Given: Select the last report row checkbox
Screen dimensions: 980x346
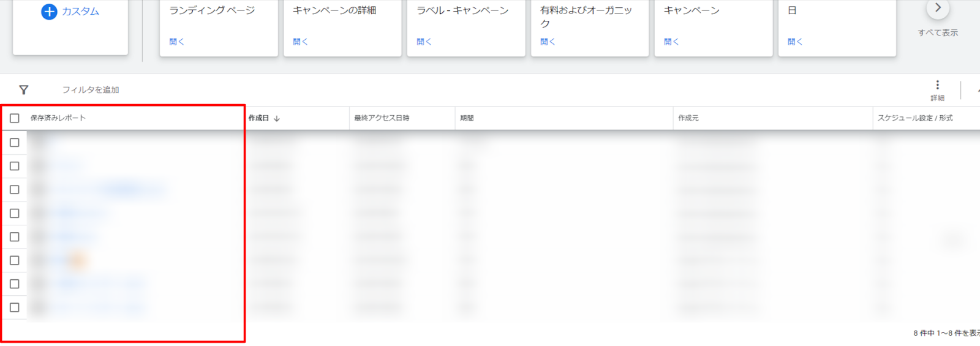Looking at the screenshot, I should click(15, 307).
